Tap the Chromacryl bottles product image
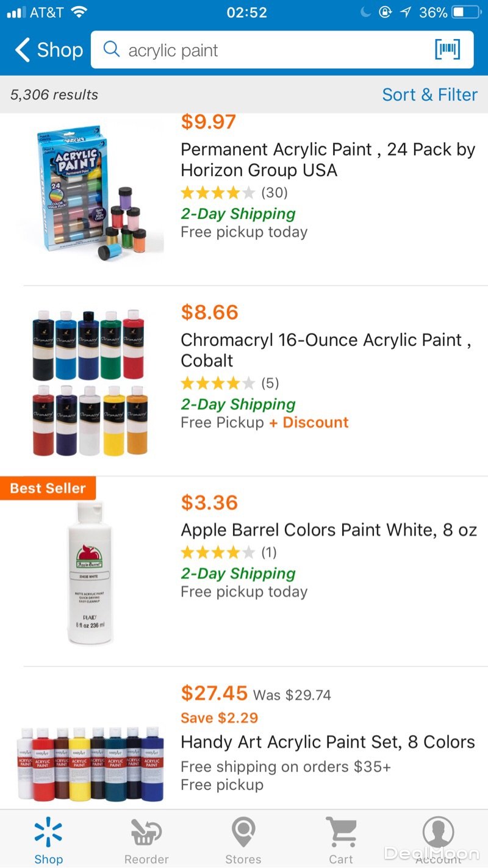Screen dimensions: 488x868 coord(90,382)
